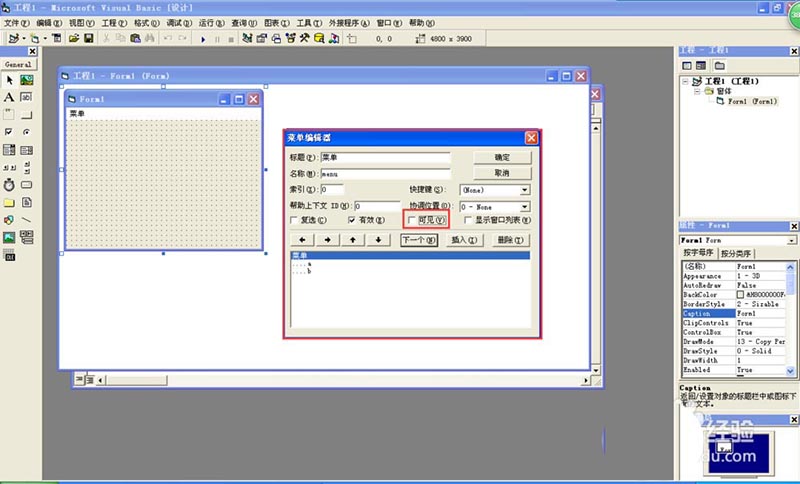This screenshot has width=800, height=484.
Task: Click Toggle Folders icon in project panel
Action: pyautogui.click(x=719, y=66)
